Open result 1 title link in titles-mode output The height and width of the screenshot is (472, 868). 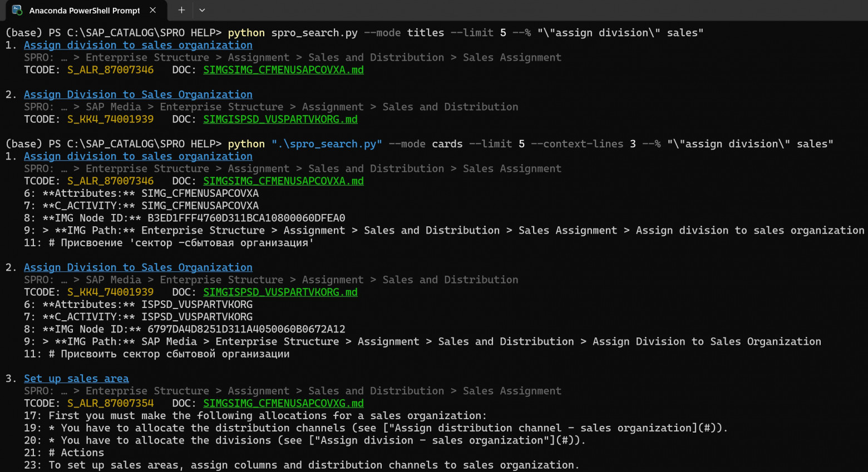138,45
